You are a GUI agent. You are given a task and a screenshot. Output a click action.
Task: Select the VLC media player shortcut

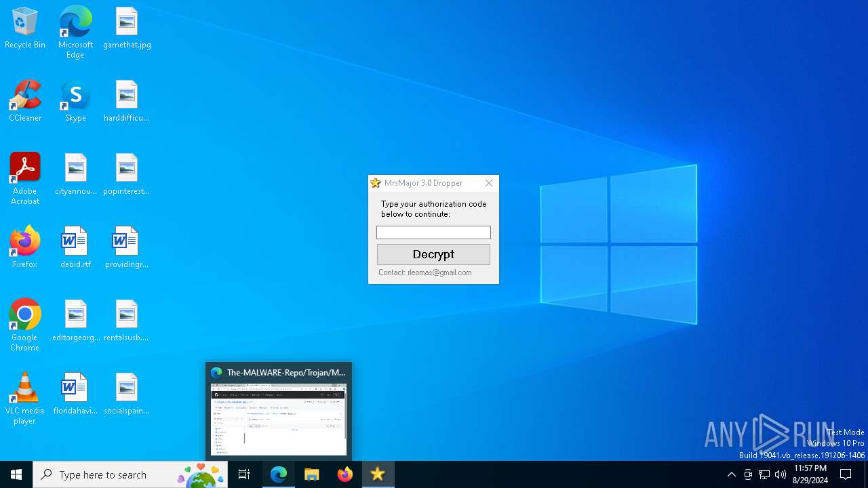coord(25,399)
